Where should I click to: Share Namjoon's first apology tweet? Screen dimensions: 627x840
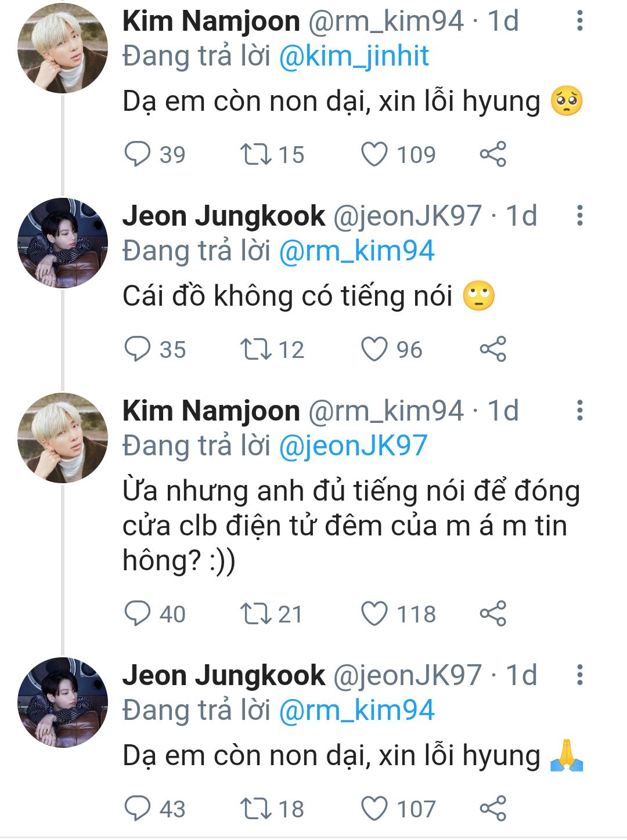[x=493, y=154]
